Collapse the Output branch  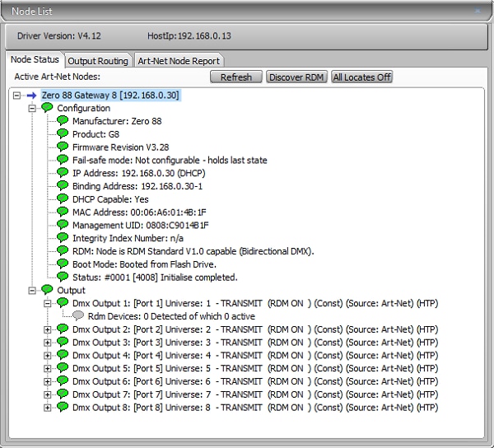pos(32,291)
